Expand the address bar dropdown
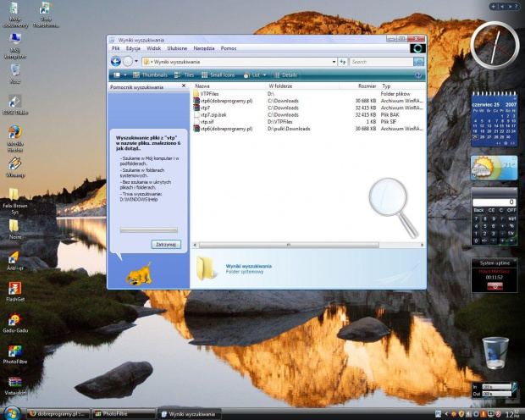The width and height of the screenshot is (525, 420). pos(334,62)
